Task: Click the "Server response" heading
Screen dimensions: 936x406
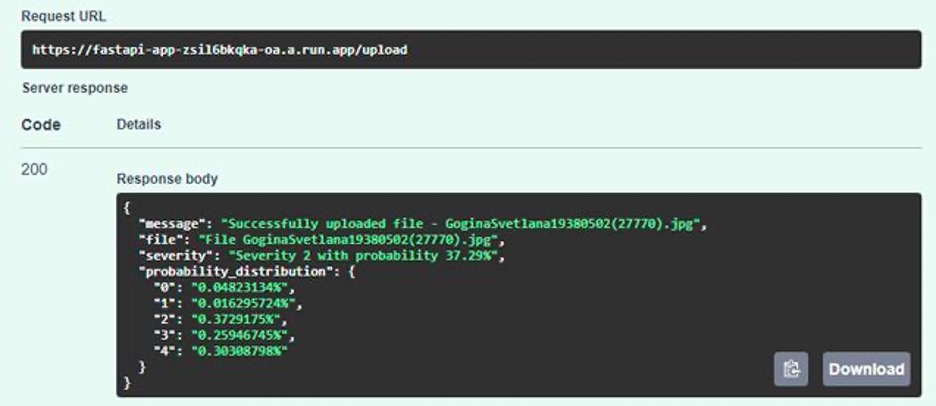Action: tap(75, 88)
